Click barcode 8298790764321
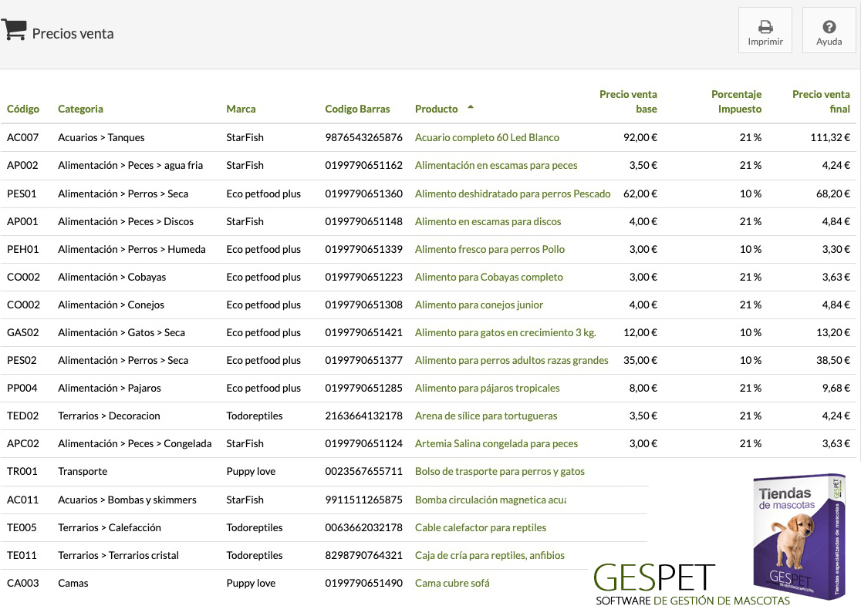The width and height of the screenshot is (861, 616). coord(363,555)
